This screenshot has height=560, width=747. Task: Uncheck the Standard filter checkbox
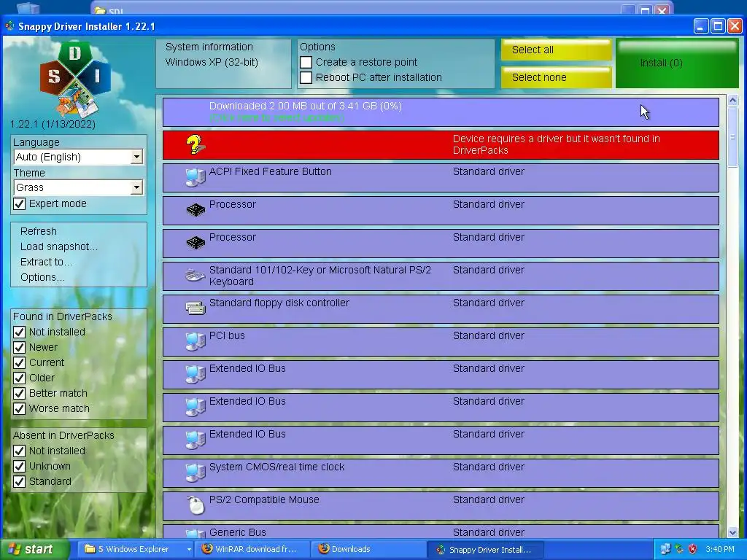[20, 481]
